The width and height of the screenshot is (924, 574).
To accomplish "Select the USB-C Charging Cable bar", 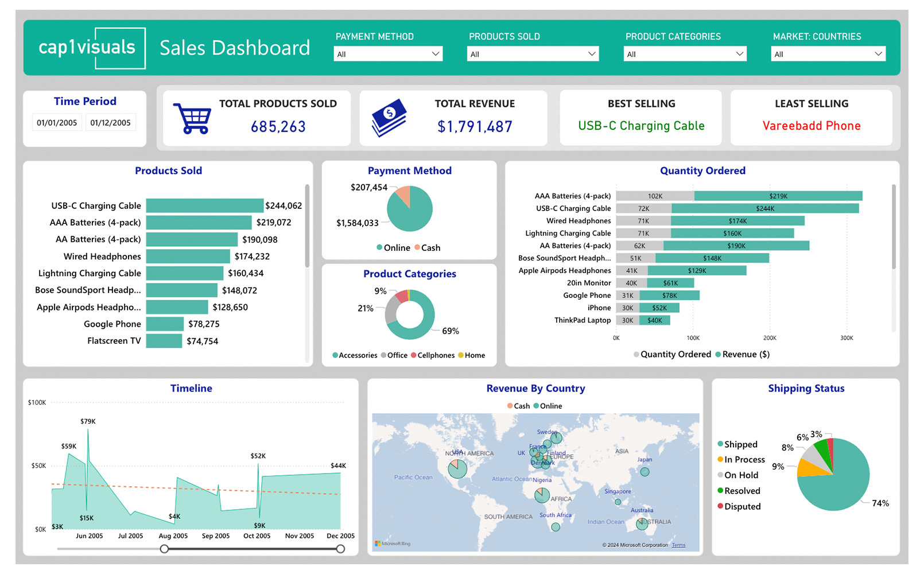I will click(204, 205).
